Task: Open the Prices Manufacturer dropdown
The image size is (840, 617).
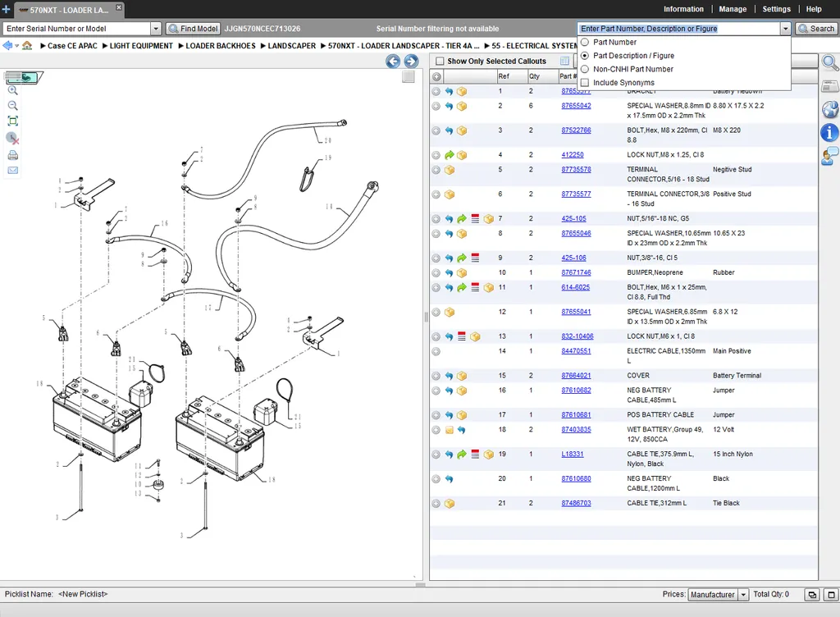Action: 743,595
